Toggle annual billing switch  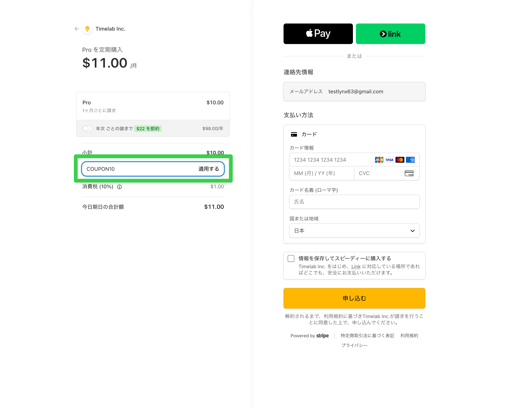coord(87,128)
